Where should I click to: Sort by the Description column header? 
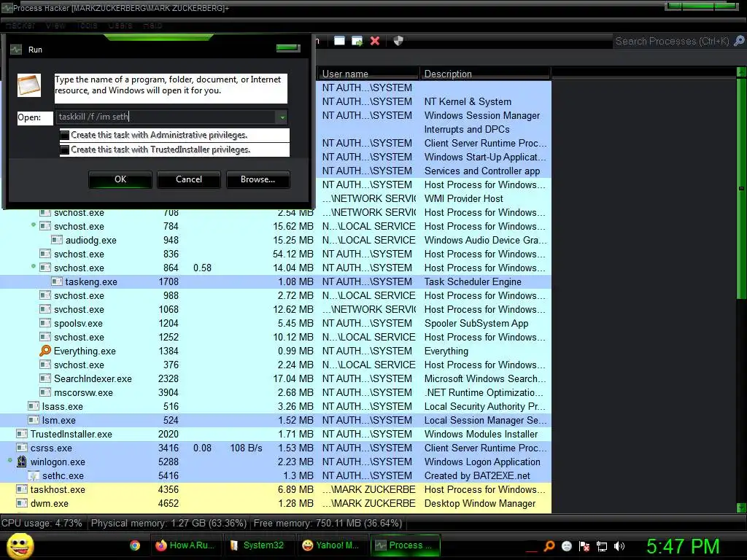click(485, 74)
